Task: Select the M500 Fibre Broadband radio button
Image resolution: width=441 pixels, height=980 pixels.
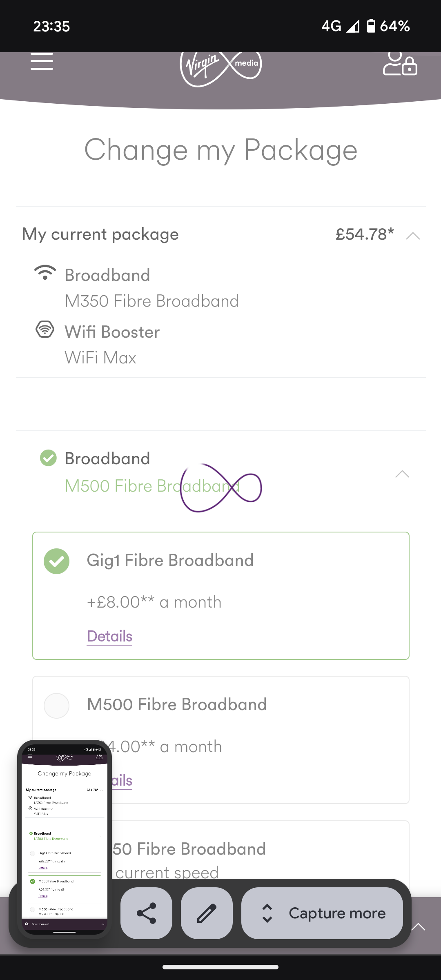Action: [x=57, y=706]
